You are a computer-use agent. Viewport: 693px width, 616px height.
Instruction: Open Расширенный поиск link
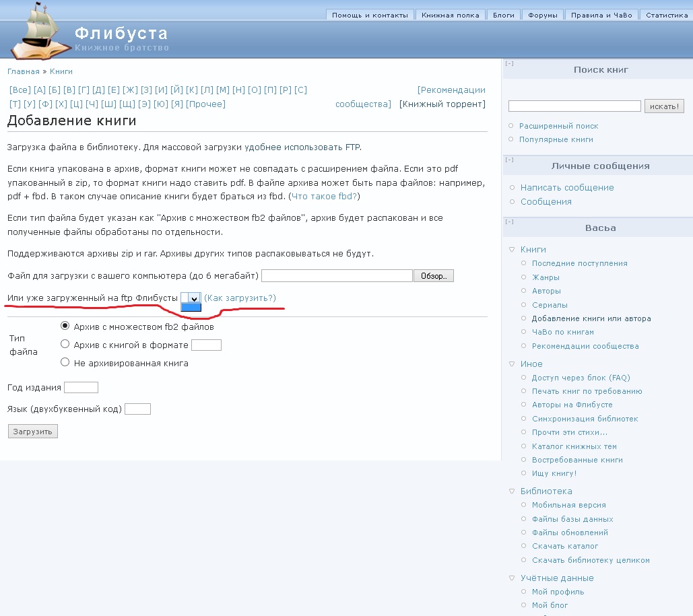point(559,126)
